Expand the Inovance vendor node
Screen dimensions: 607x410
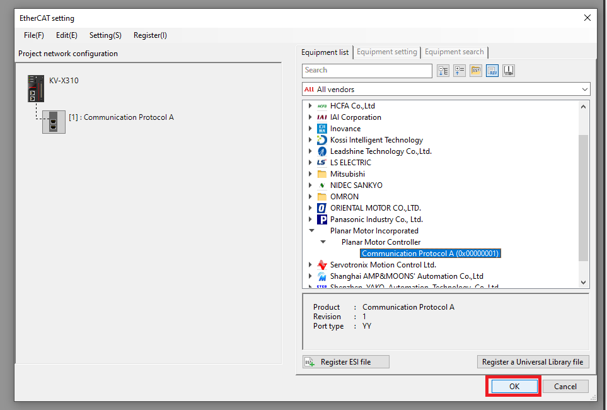[310, 128]
